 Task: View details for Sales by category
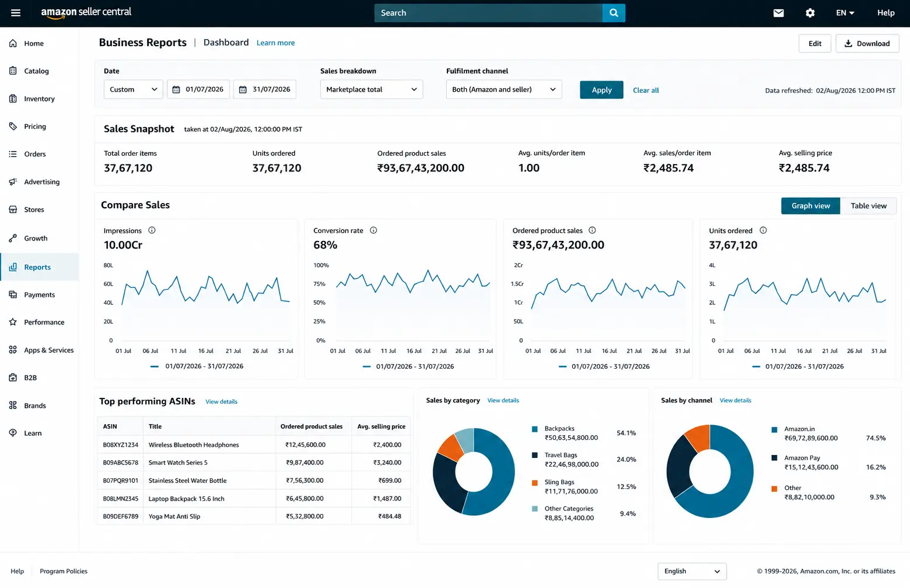(503, 401)
